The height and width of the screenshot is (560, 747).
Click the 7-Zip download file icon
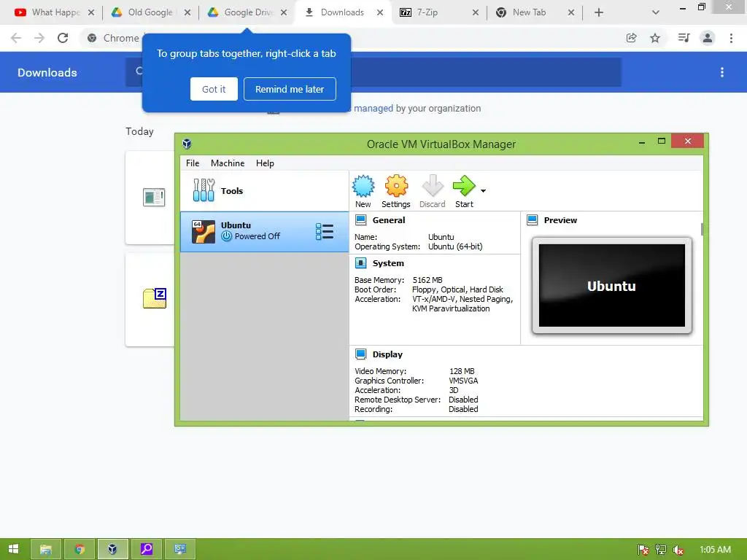155,298
